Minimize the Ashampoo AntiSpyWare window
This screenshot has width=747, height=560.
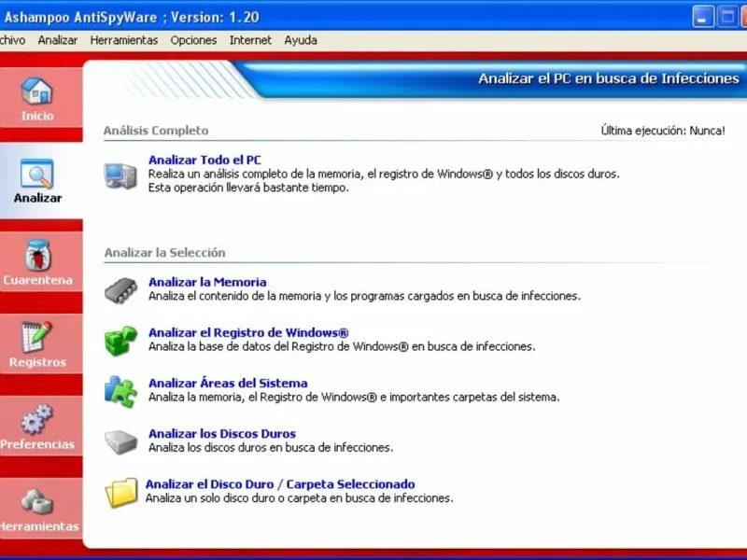703,17
